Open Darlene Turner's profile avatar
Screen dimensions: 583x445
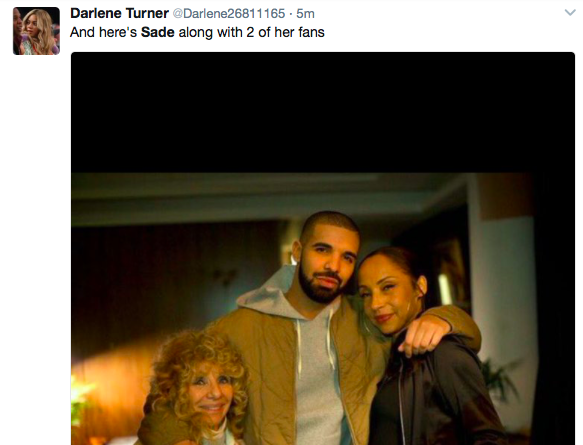pos(36,31)
